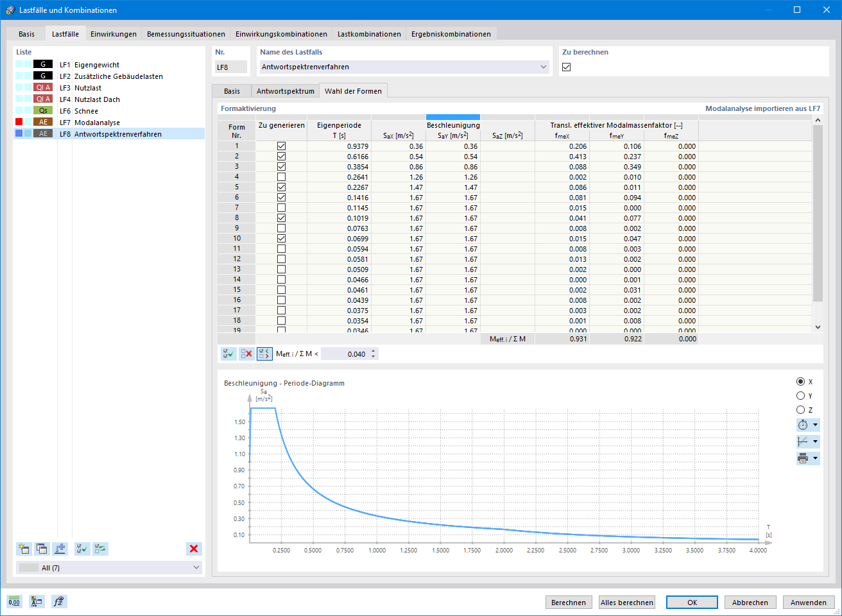
Task: Expand the stopwatch button dropdown arrow
Action: pos(816,425)
